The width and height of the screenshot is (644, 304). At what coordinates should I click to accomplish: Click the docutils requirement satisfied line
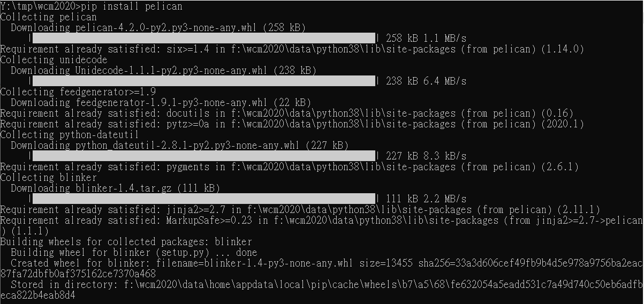(287, 113)
